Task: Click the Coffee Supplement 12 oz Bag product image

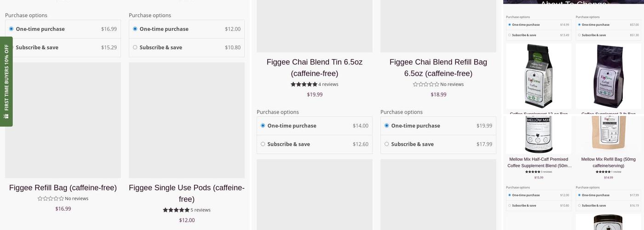Action: (539, 76)
